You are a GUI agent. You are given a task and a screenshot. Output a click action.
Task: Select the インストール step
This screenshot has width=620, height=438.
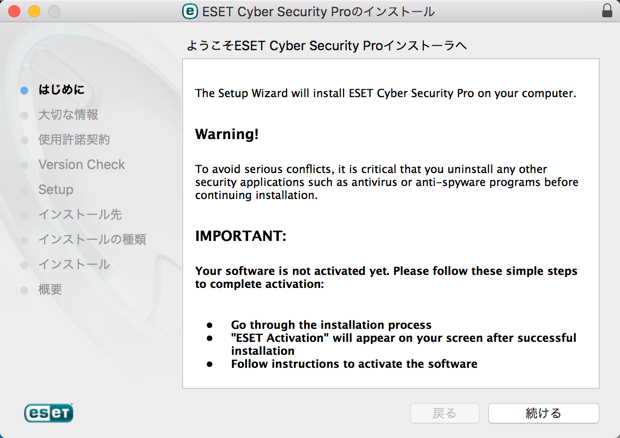[x=74, y=264]
